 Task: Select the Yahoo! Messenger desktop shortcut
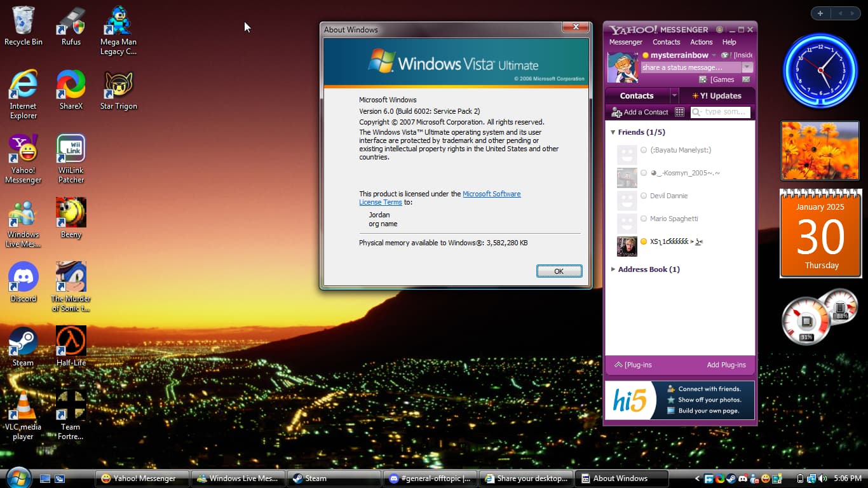(24, 159)
